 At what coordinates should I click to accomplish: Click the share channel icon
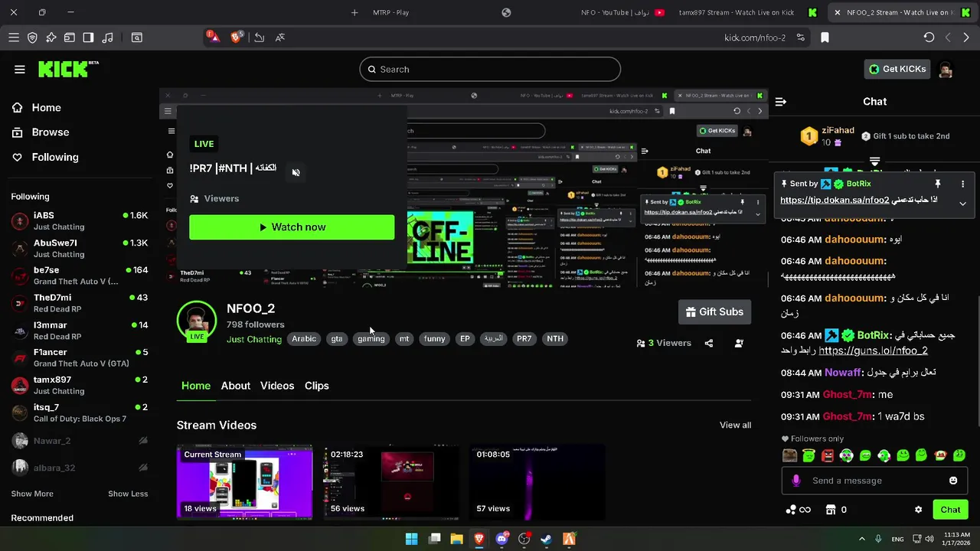pos(709,343)
